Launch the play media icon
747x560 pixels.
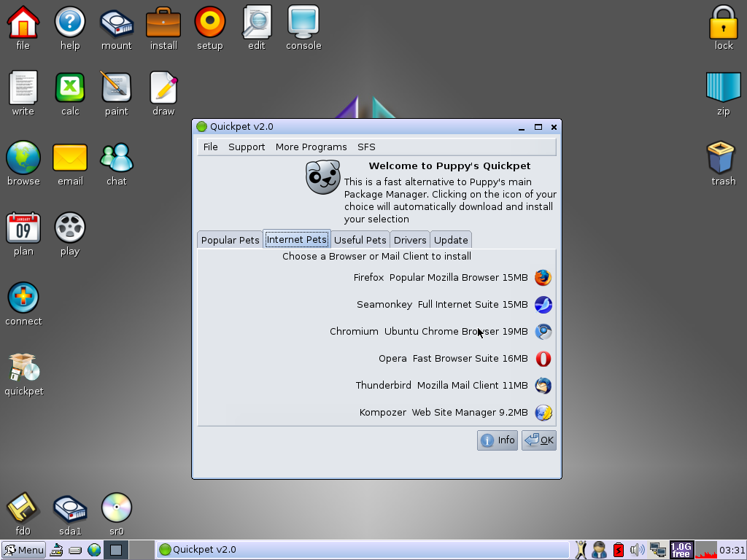pyautogui.click(x=69, y=233)
